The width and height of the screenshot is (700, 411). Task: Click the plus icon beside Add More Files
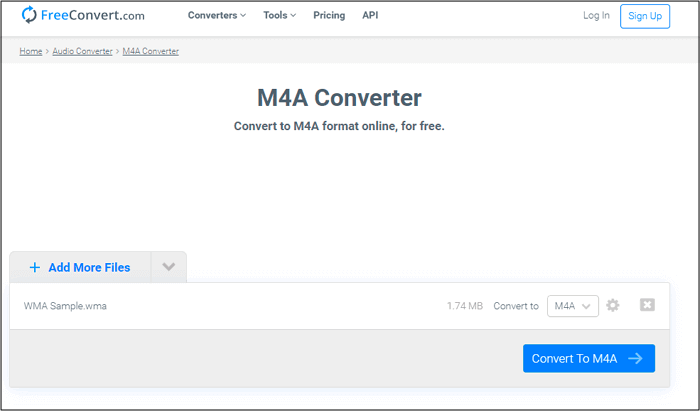pyautogui.click(x=35, y=267)
